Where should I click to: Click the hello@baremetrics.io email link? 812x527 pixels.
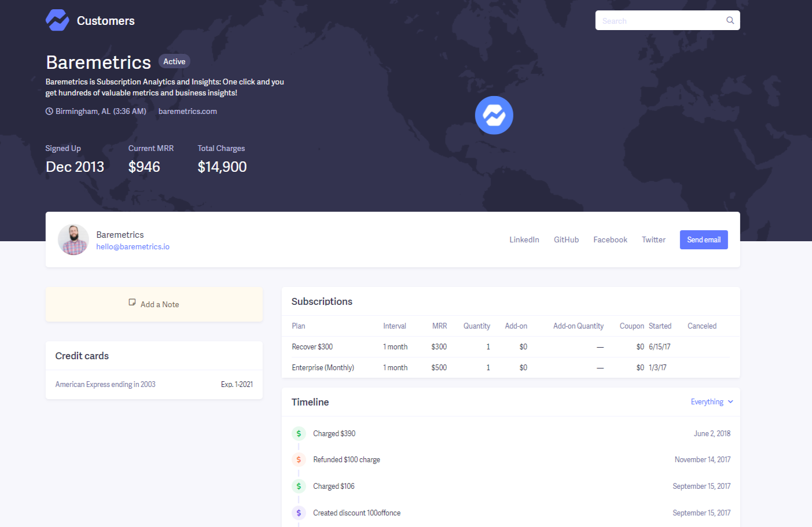[133, 246]
